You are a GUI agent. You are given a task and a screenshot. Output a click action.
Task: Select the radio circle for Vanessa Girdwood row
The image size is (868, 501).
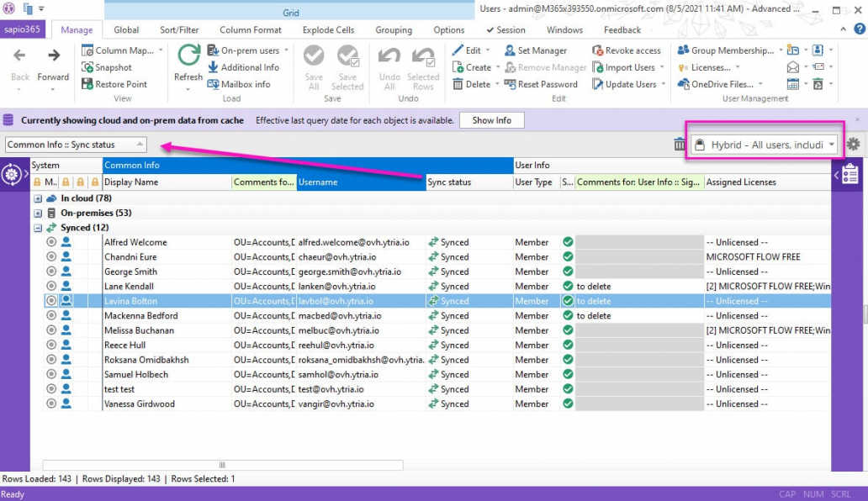[x=51, y=403]
